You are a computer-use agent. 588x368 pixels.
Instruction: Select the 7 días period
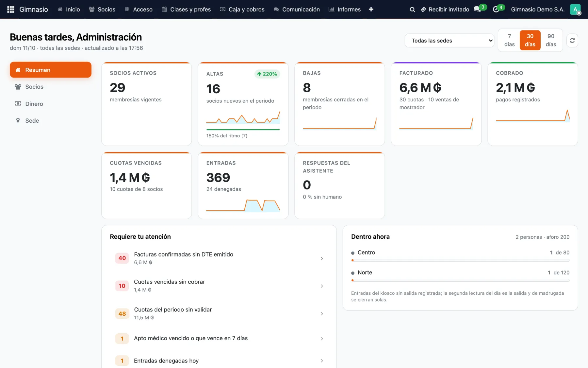coord(509,40)
